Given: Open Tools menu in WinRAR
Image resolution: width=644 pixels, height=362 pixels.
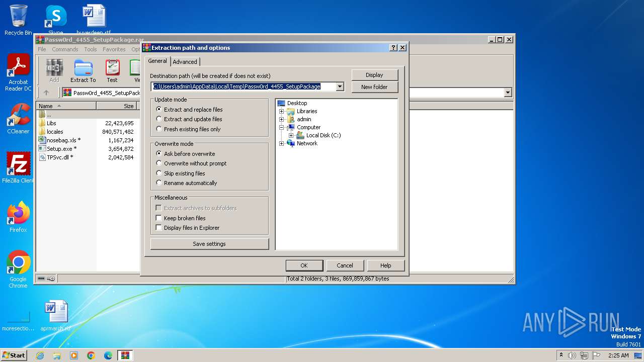Looking at the screenshot, I should tap(91, 49).
